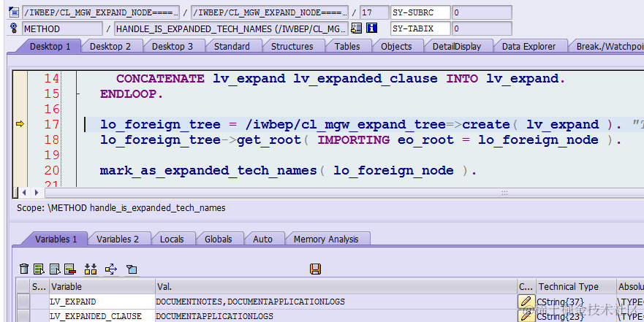The image size is (644, 322).
Task: Click the pencil edit icon for LV_EXPAND
Action: click(x=526, y=302)
